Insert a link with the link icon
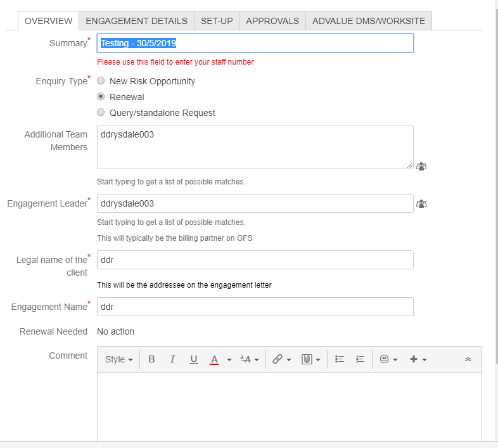The width and height of the screenshot is (498, 448). coord(278,359)
